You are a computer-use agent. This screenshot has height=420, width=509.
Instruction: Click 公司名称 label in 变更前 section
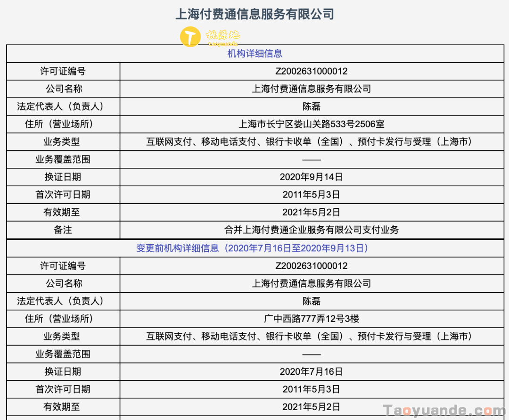(64, 284)
